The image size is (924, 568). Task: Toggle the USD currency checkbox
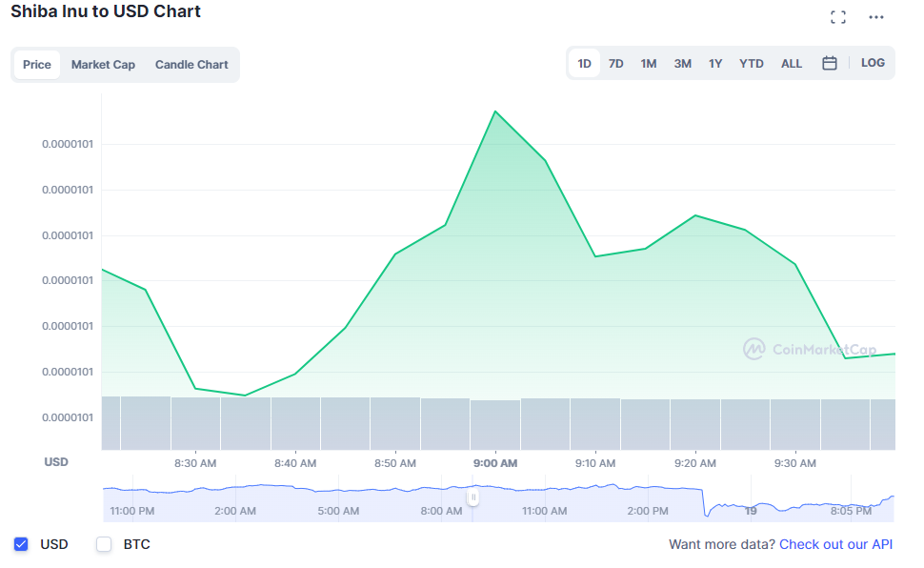tap(21, 544)
